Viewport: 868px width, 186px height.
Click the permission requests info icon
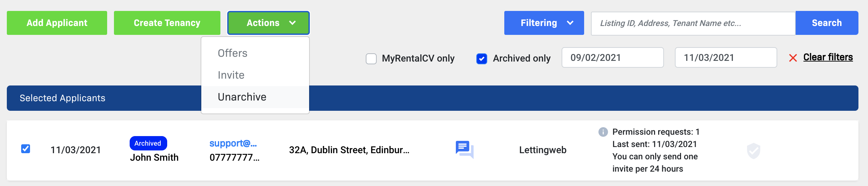pos(603,132)
